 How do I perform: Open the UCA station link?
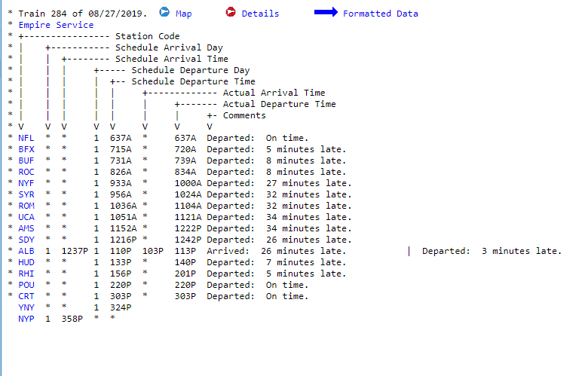[x=26, y=217]
